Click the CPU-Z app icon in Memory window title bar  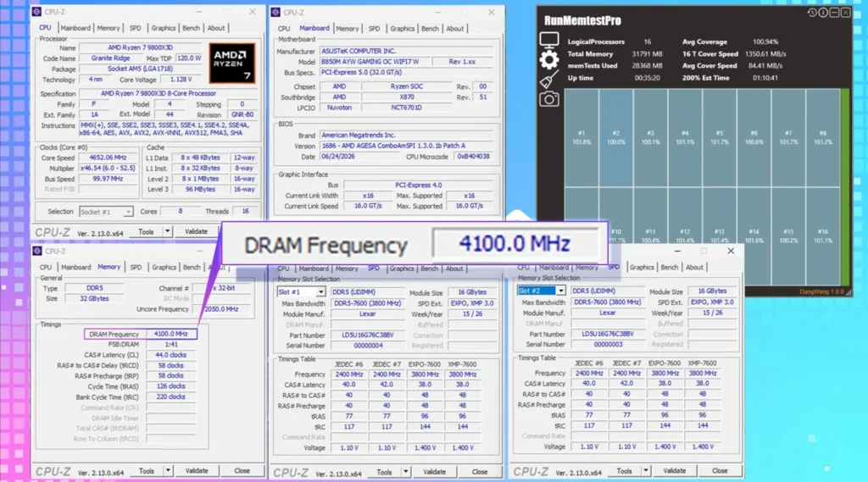tap(37, 252)
